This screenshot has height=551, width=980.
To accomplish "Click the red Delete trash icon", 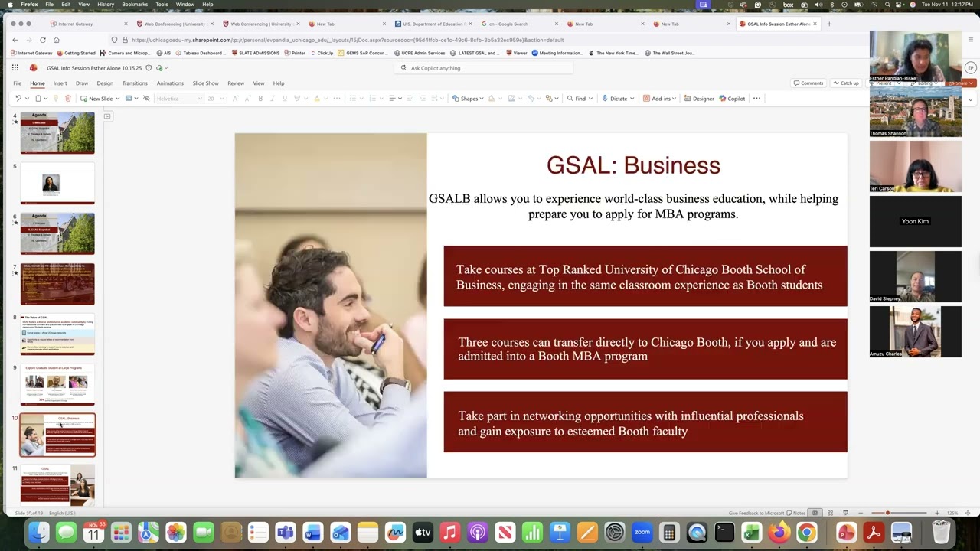I will [68, 99].
